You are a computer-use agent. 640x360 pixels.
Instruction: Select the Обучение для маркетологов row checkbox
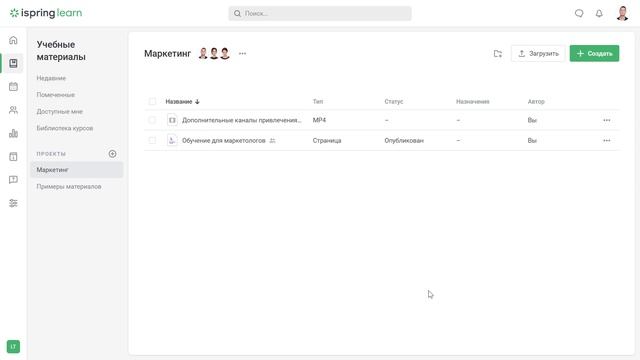coord(152,140)
